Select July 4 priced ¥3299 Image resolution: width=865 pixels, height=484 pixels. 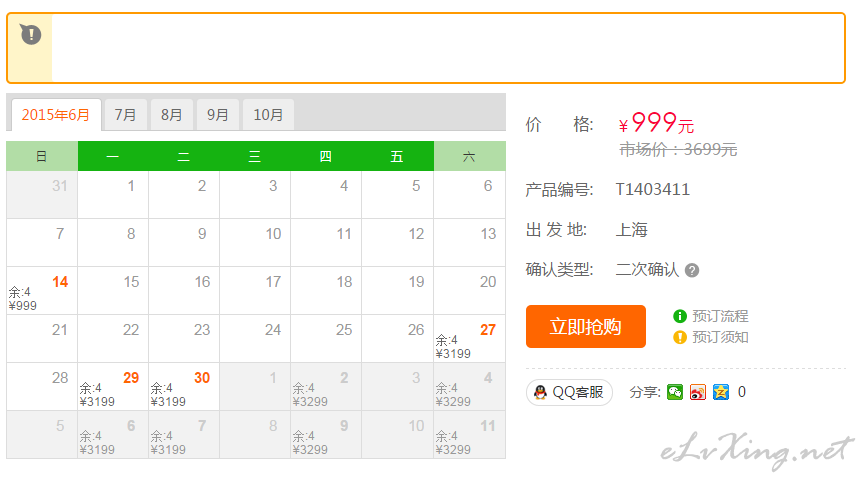coord(469,387)
